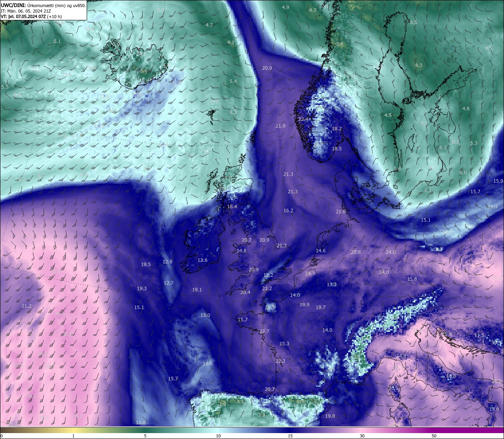Click the colour scale tick label 15
The image size is (504, 439).
pyautogui.click(x=290, y=436)
